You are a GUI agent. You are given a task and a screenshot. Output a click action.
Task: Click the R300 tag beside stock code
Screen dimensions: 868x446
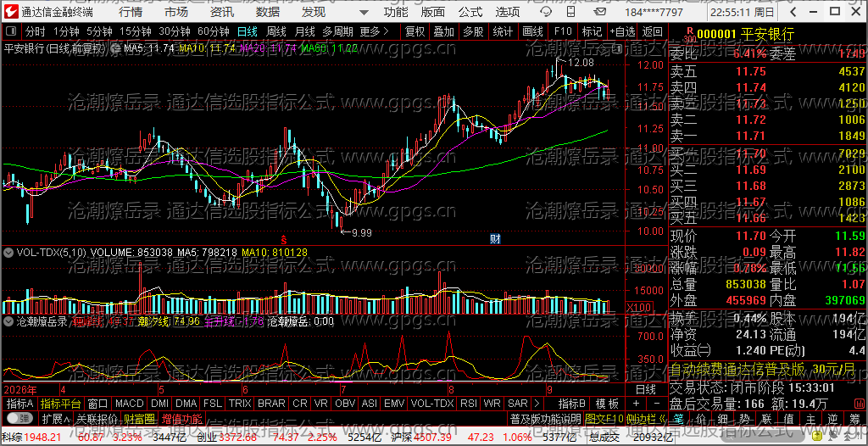690,35
